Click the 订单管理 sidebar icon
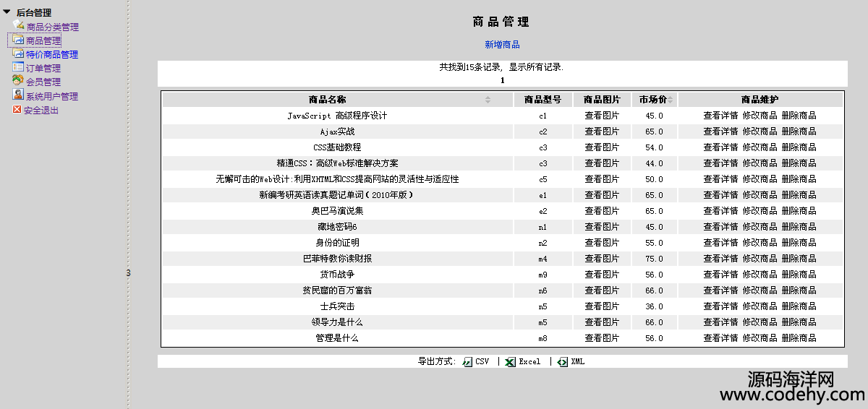 click(x=18, y=67)
